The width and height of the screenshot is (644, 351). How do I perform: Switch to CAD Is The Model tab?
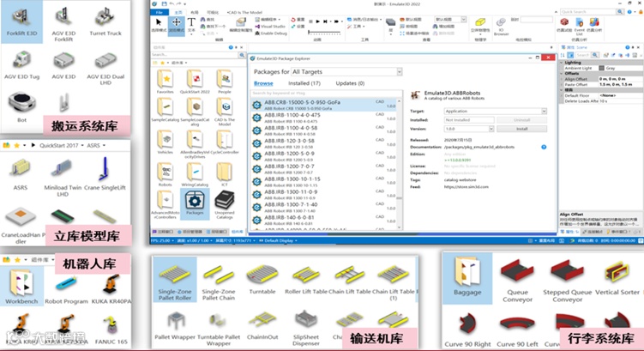(244, 12)
